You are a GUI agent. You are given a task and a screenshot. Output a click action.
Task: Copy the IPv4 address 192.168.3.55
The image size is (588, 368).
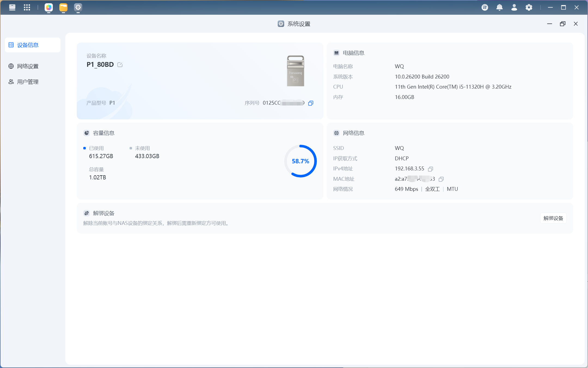pyautogui.click(x=430, y=169)
